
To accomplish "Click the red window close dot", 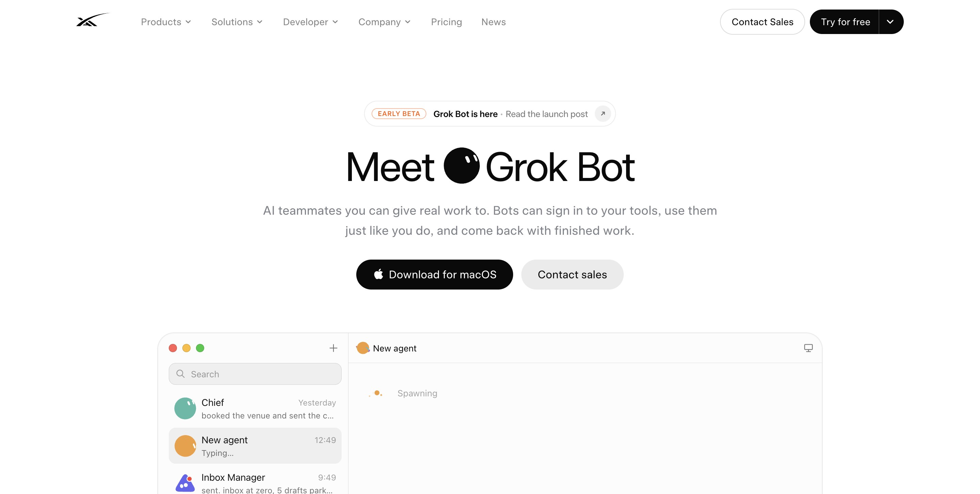I will click(173, 348).
